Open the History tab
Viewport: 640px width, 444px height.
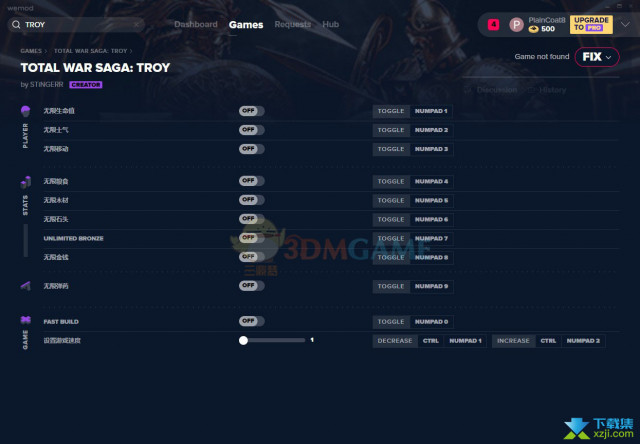tap(552, 90)
